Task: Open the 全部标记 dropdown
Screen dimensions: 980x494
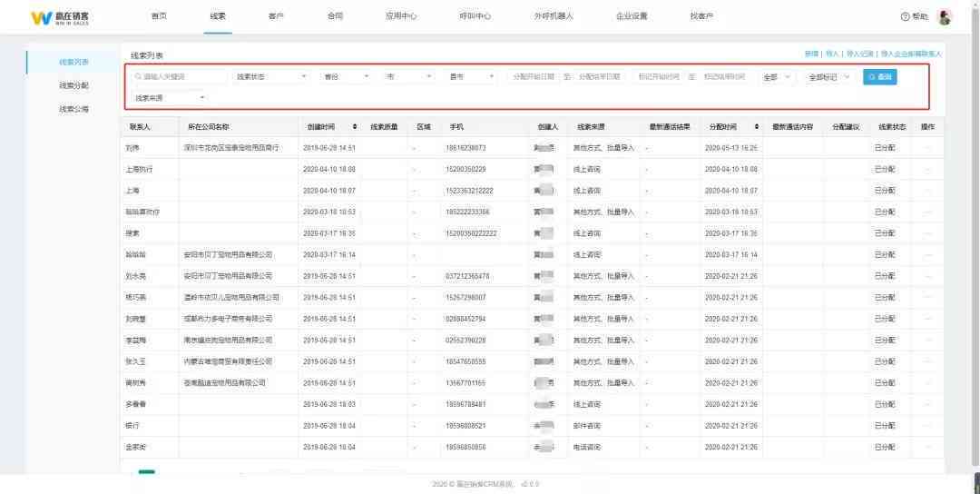Action: 828,77
